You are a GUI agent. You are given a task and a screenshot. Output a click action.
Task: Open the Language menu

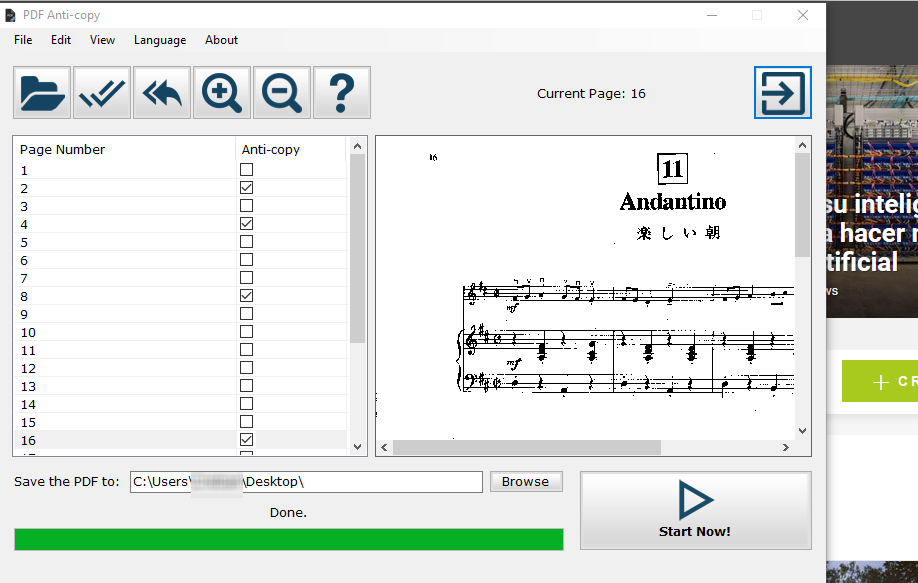[160, 40]
